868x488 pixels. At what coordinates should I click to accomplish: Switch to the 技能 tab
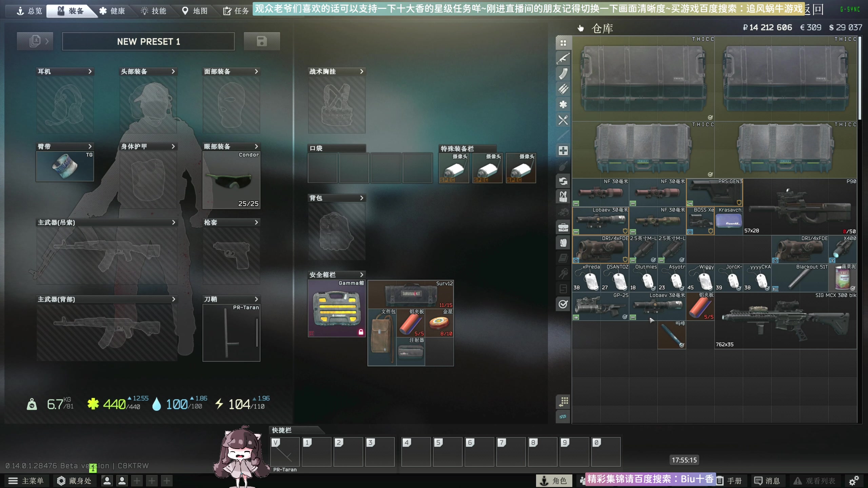(154, 11)
